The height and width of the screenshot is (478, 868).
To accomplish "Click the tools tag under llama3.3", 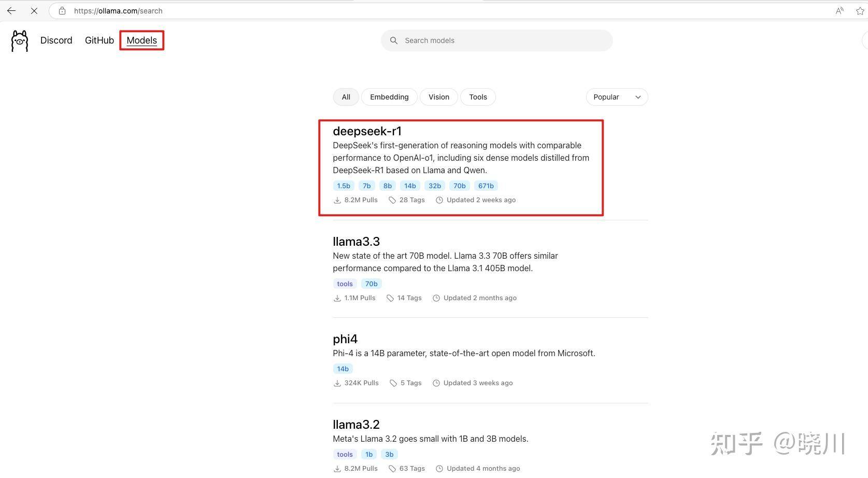I will coord(345,284).
